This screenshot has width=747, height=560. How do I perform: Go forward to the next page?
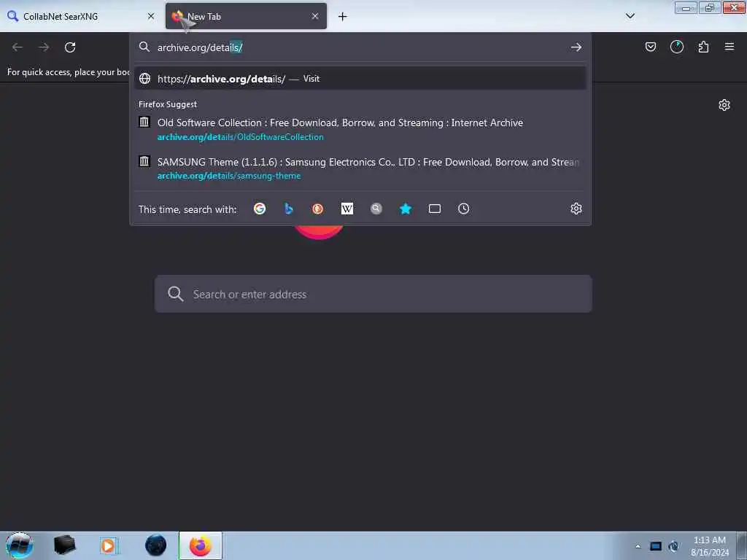pos(44,47)
